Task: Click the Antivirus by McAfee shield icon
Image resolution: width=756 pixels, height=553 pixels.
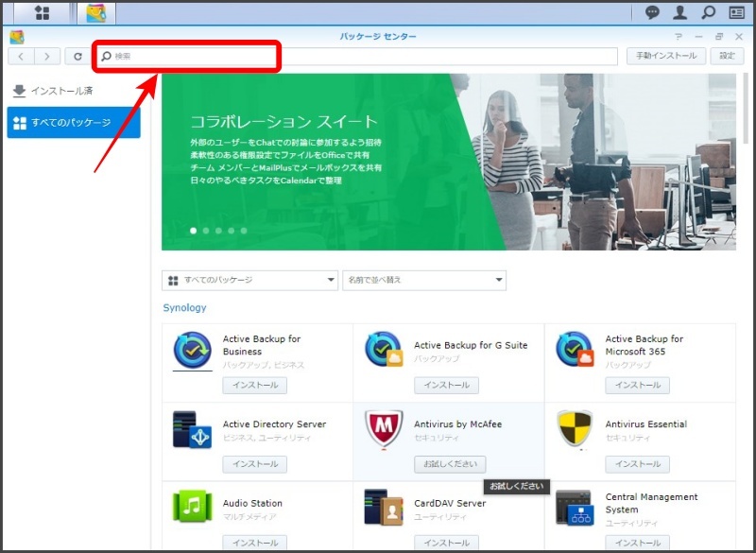Action: 384,429
